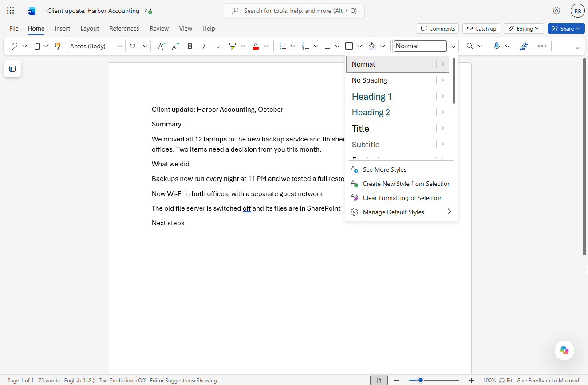Start Dictate with microphone icon
This screenshot has height=385, width=588.
[497, 46]
